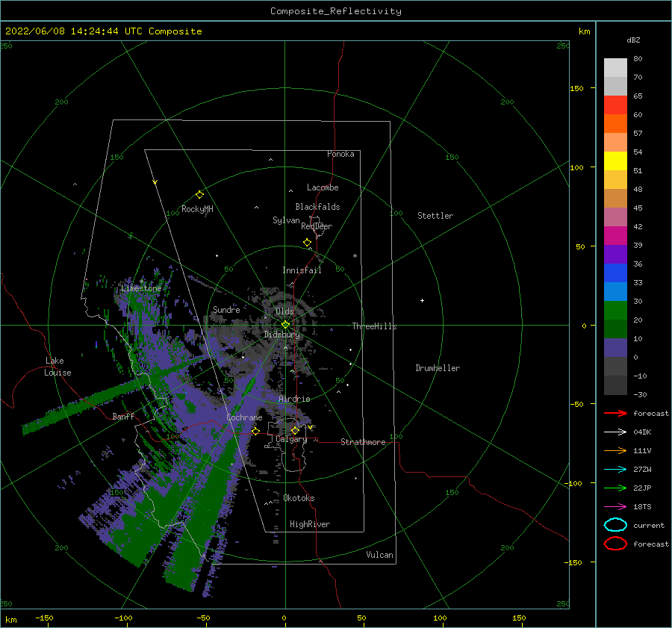
Task: Click the yellow diamond marker near Cochrane
Action: click(255, 431)
